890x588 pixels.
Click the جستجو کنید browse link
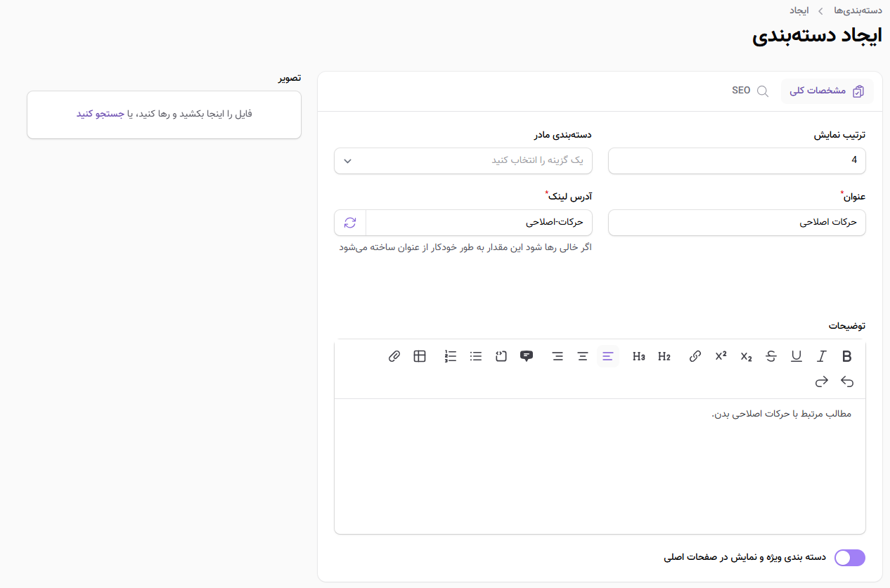pyautogui.click(x=100, y=114)
